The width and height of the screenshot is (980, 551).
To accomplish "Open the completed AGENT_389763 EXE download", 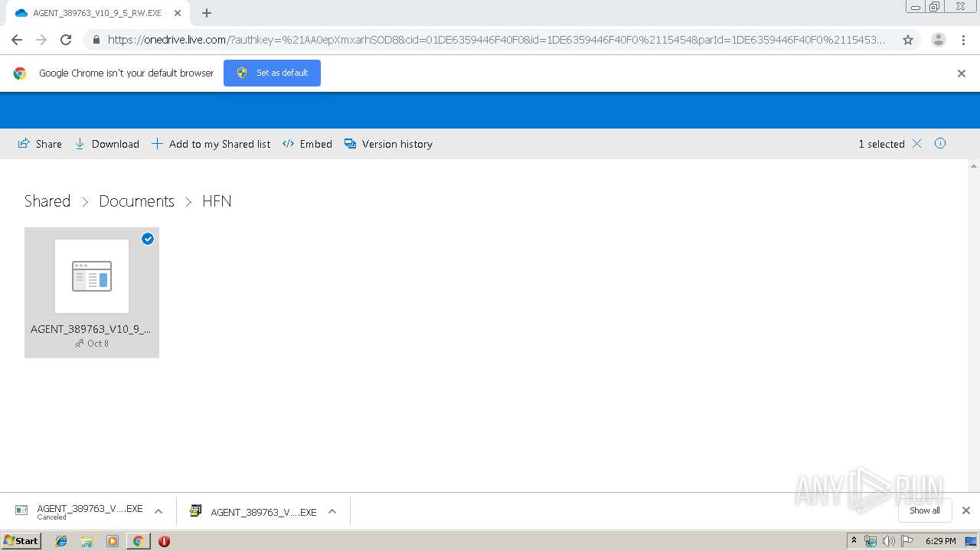I will click(255, 511).
